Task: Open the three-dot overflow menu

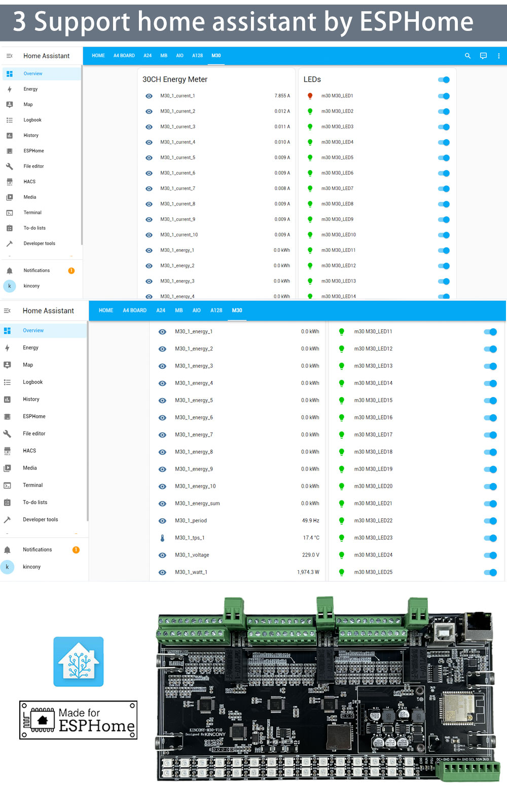Action: tap(498, 56)
